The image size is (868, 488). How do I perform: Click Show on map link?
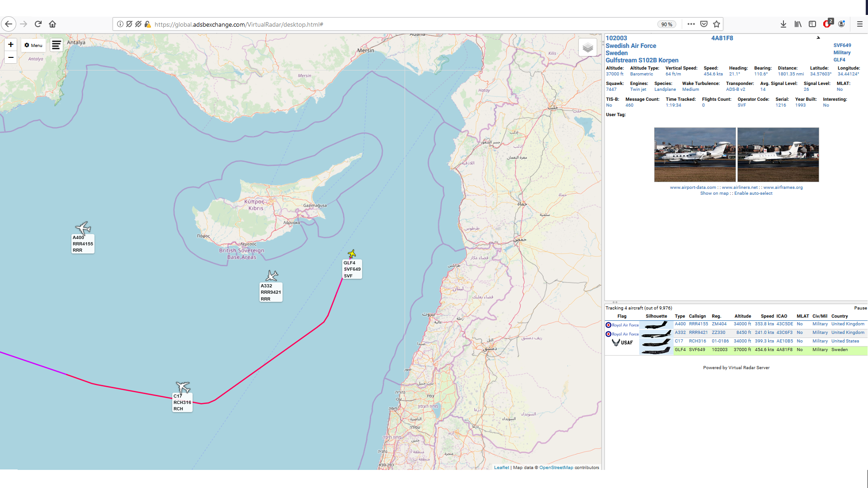(x=714, y=193)
